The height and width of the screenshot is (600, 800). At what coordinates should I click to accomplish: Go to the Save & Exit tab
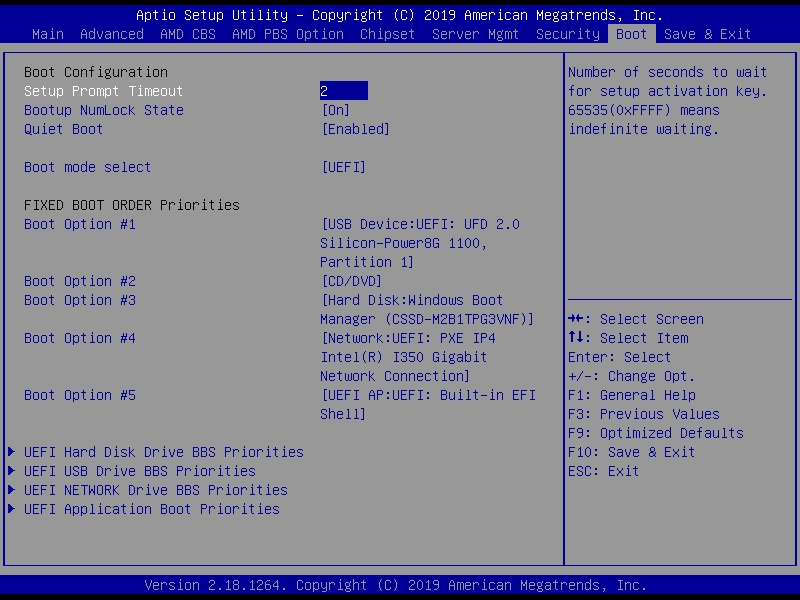[x=707, y=34]
